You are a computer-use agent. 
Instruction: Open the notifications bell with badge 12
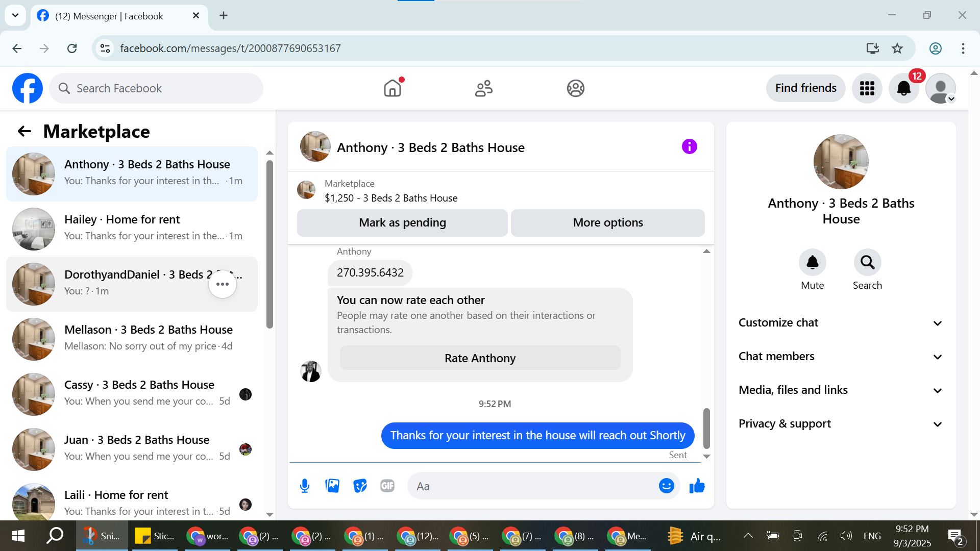tap(904, 88)
